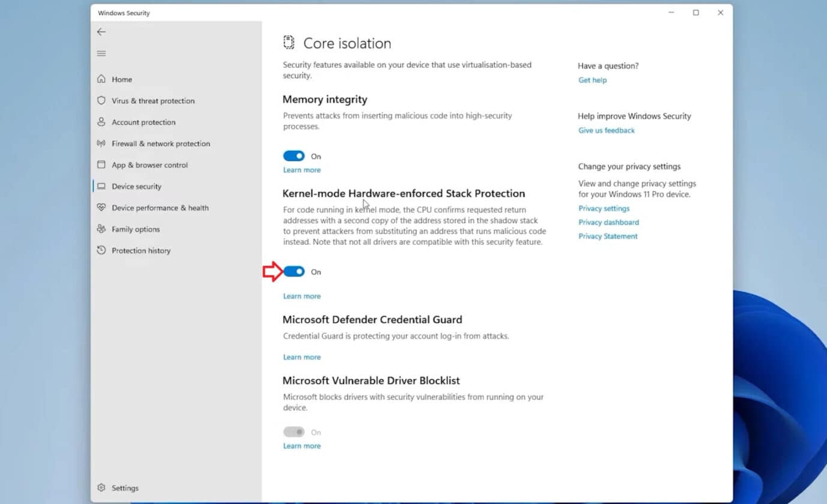Open Firewall & network protection icon
The image size is (827, 504).
(101, 143)
